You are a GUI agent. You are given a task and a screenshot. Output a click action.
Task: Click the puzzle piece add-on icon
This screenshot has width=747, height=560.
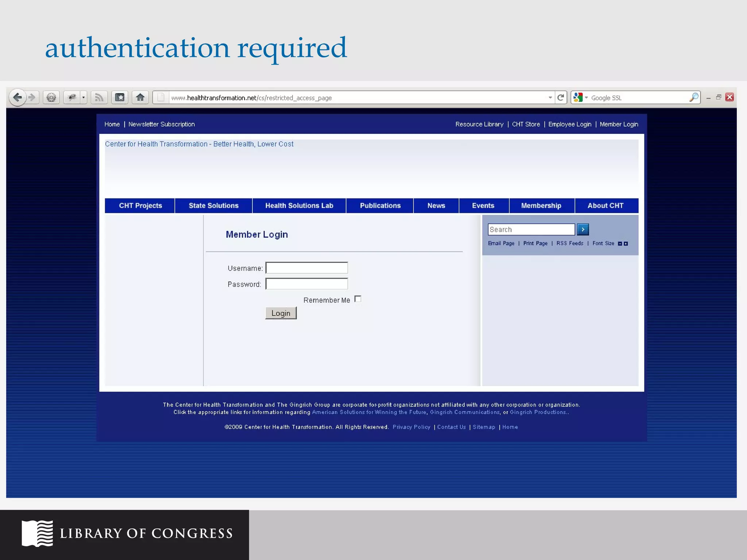[x=72, y=97]
